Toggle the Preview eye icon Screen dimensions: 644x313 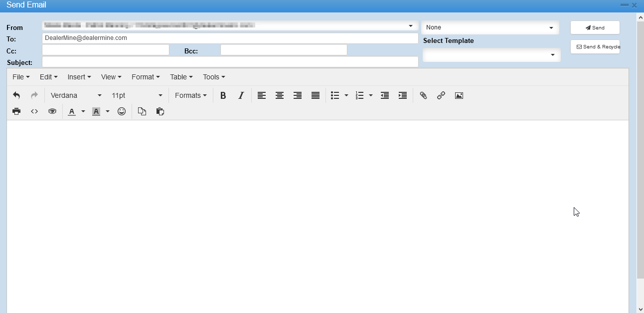52,111
